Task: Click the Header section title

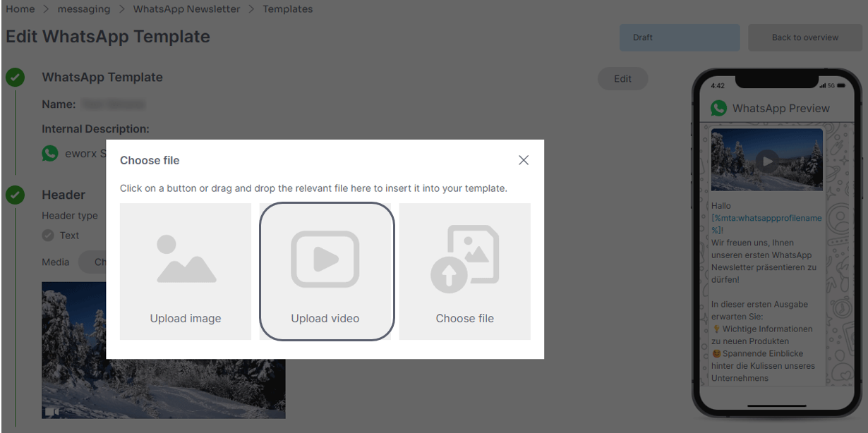Action: pos(64,195)
